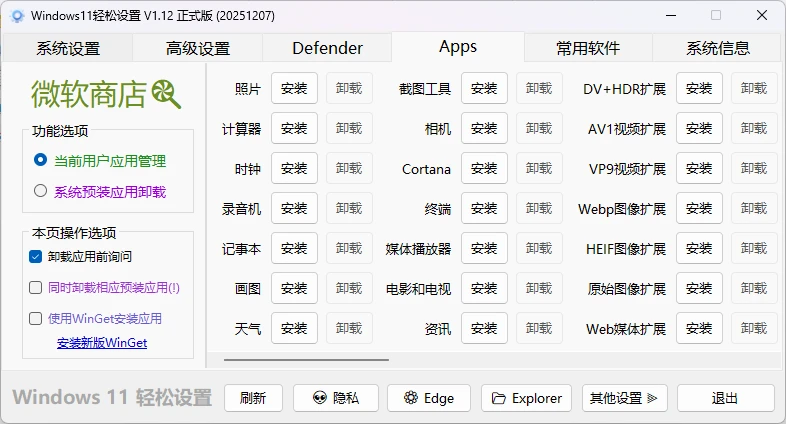Open 隐私 settings with face icon
This screenshot has width=786, height=424.
click(336, 398)
